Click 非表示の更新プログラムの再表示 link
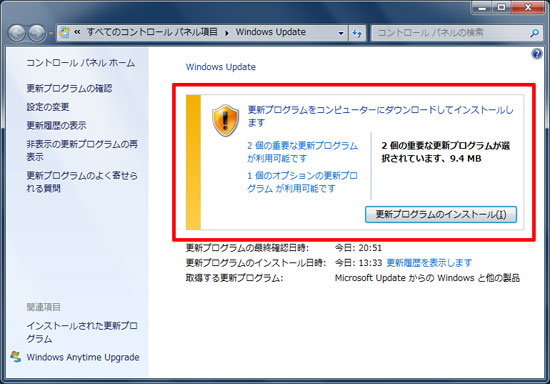 pyautogui.click(x=82, y=150)
